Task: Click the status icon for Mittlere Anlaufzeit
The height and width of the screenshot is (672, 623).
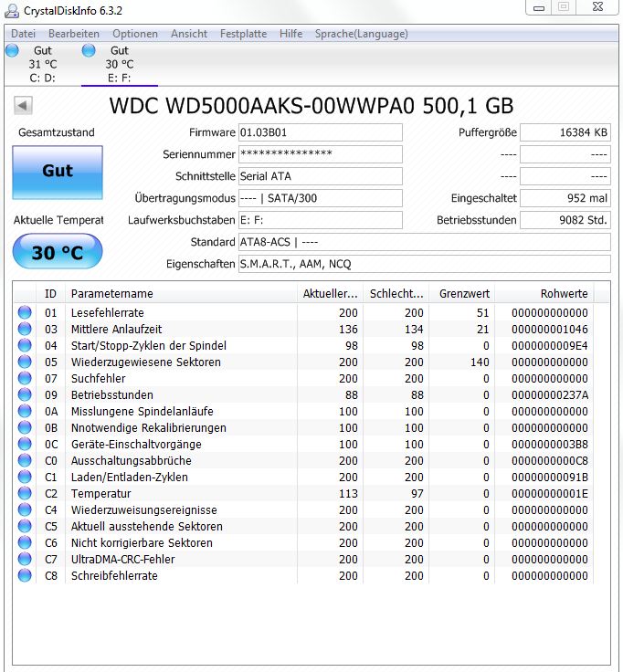Action: click(25, 329)
